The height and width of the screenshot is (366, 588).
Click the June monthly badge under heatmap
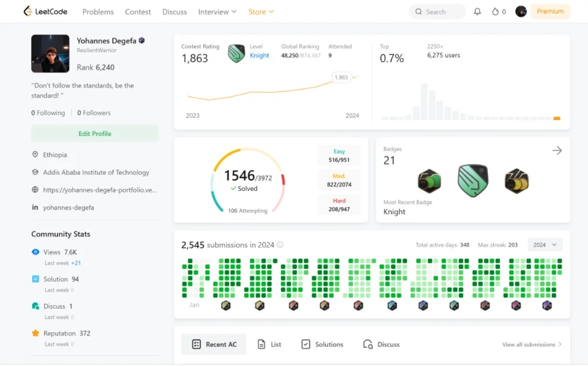click(358, 305)
